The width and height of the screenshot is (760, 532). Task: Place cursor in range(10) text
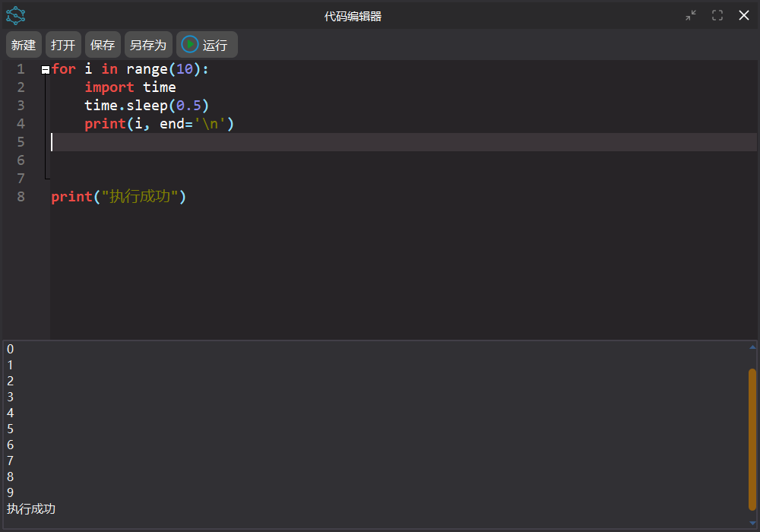163,69
